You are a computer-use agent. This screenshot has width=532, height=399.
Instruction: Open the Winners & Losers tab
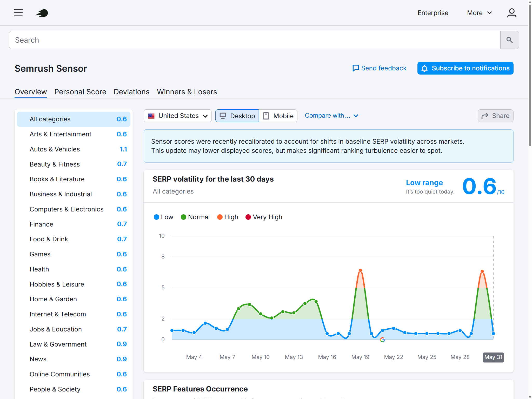click(187, 92)
